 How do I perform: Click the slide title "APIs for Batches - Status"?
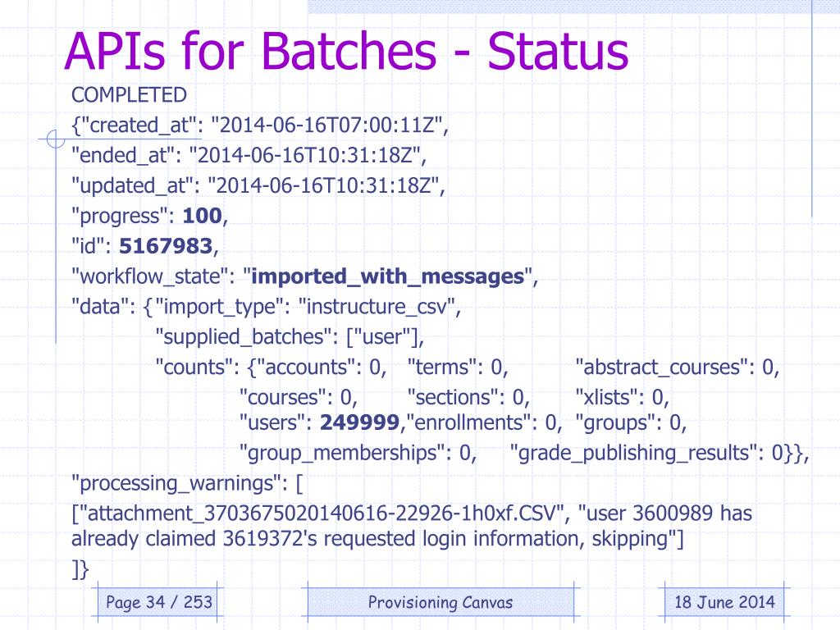coord(346,52)
